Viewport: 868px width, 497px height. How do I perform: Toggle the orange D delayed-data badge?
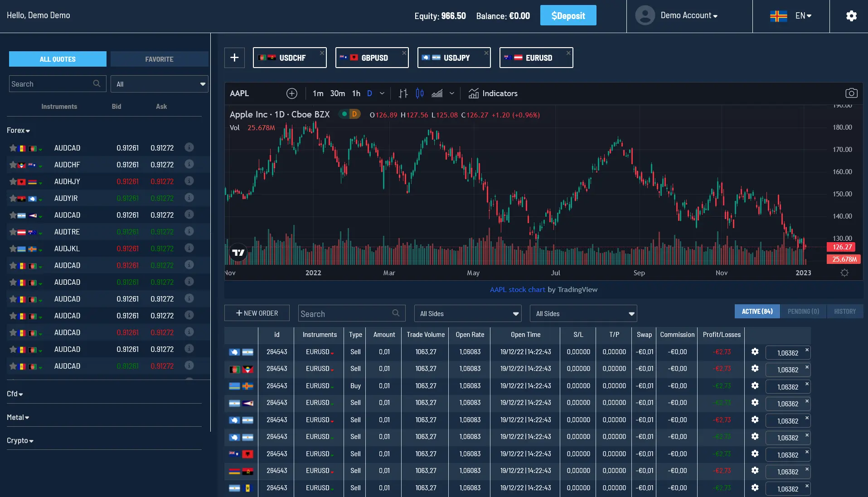click(354, 114)
